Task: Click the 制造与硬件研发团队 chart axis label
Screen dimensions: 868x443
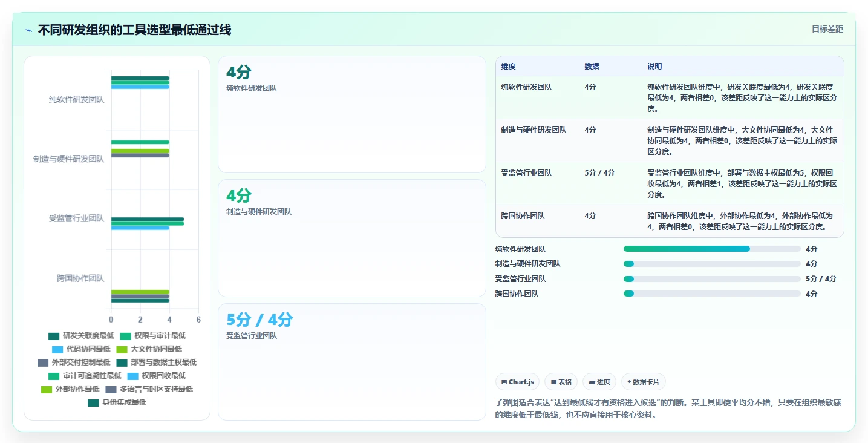Action: pyautogui.click(x=69, y=159)
